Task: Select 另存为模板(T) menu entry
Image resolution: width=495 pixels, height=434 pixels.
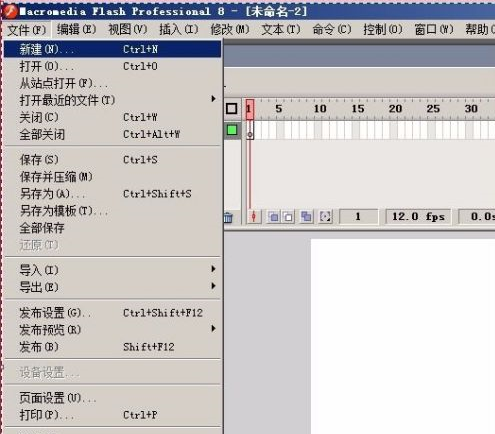Action: pyautogui.click(x=113, y=211)
